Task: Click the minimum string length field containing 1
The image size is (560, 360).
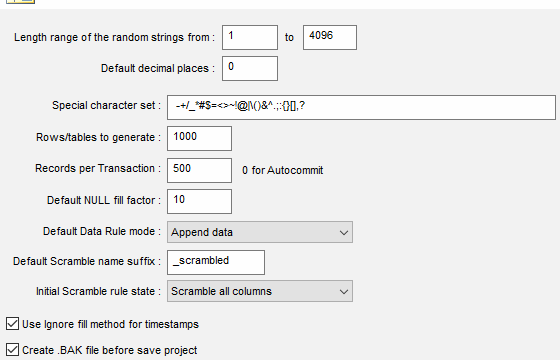Action: pyautogui.click(x=250, y=38)
